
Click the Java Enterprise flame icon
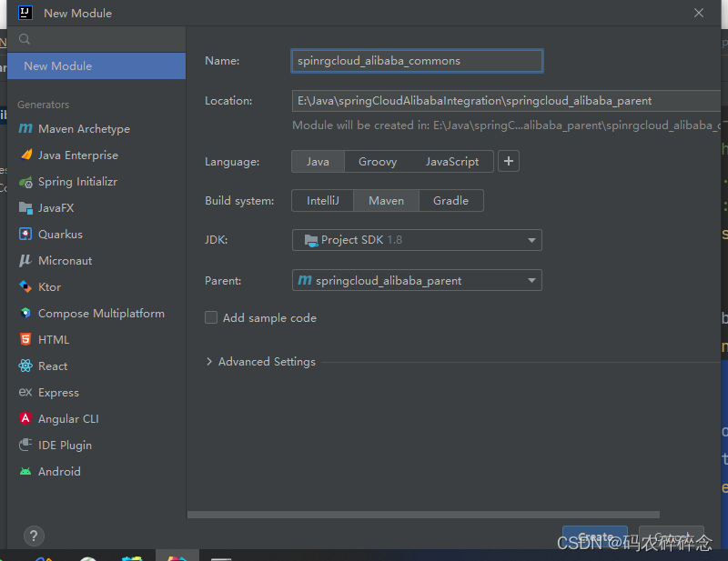26,155
